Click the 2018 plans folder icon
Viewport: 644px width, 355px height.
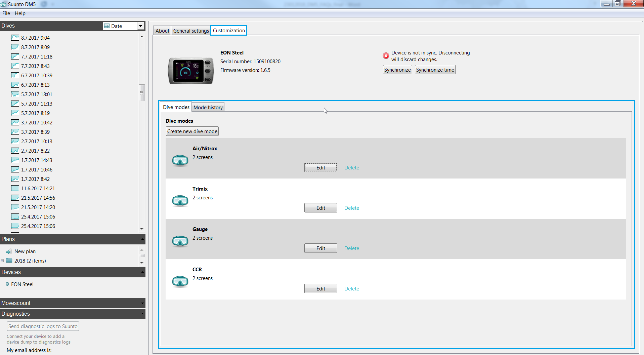pyautogui.click(x=9, y=261)
